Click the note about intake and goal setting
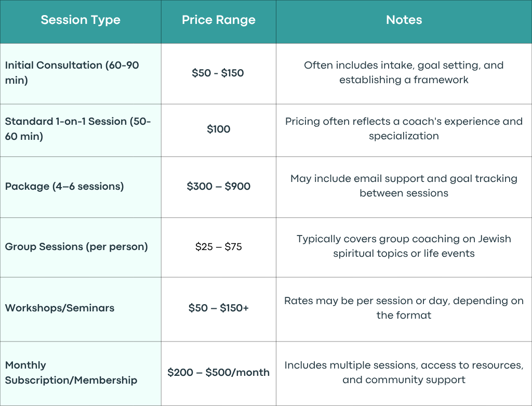532x406 pixels. coord(404,74)
